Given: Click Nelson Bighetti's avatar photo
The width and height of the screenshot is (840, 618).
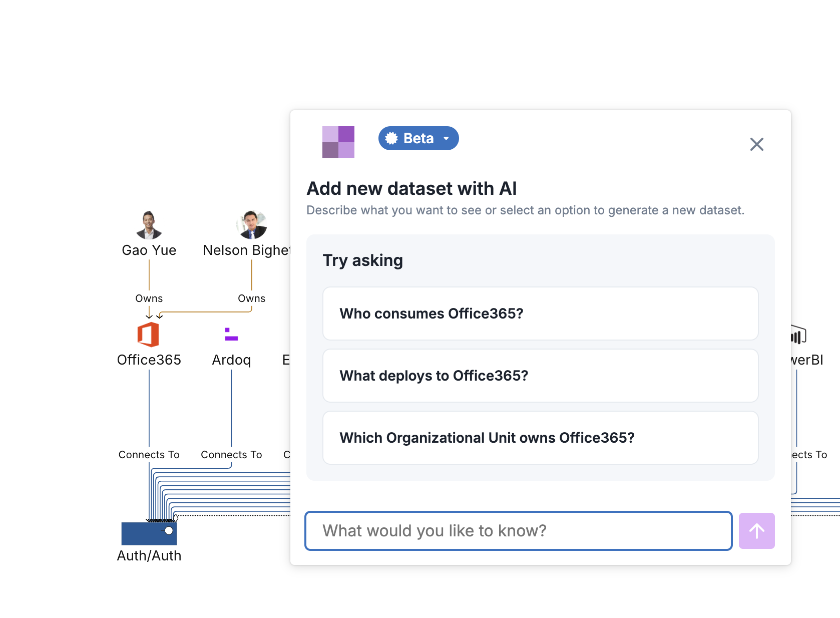Looking at the screenshot, I should [252, 225].
